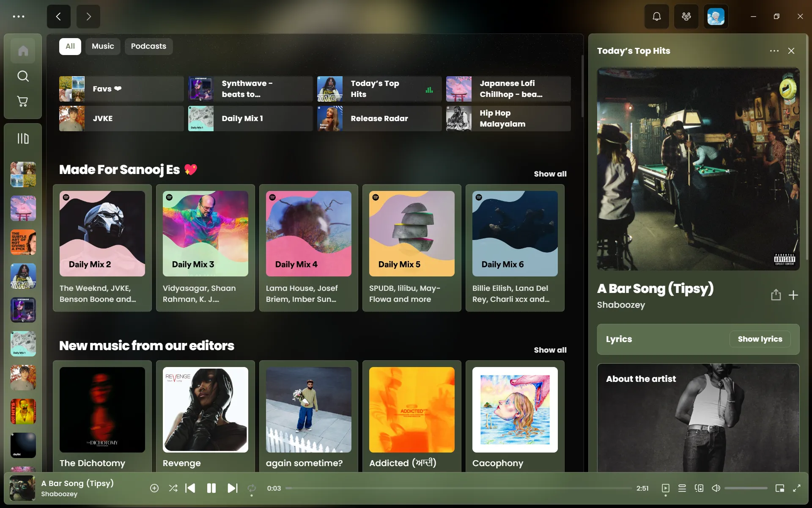Screen dimensions: 812x508
Task: Open the Daily Mix 6 card
Action: pos(515,248)
